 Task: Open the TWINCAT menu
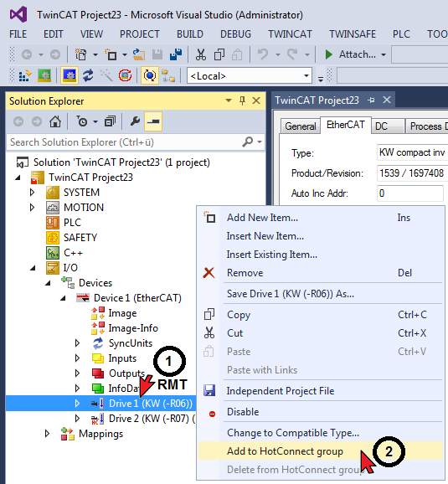click(290, 34)
